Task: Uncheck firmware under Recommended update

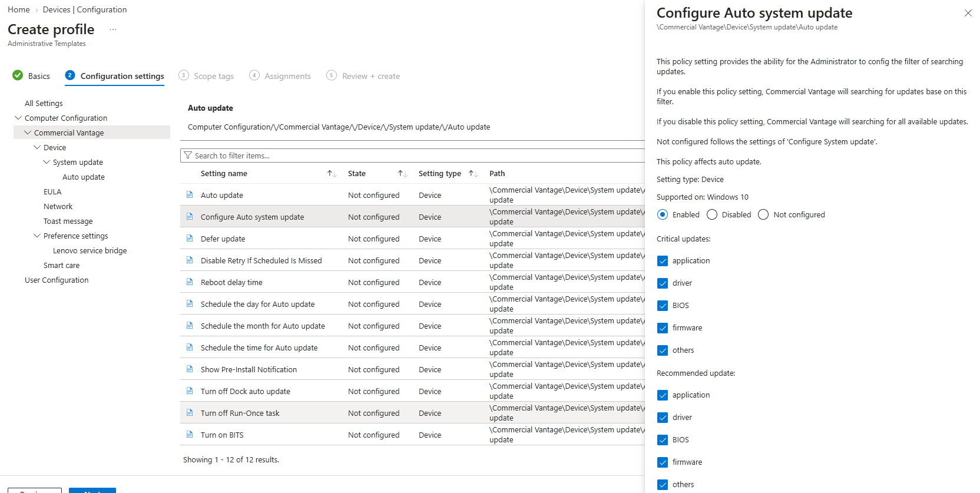Action: point(663,462)
